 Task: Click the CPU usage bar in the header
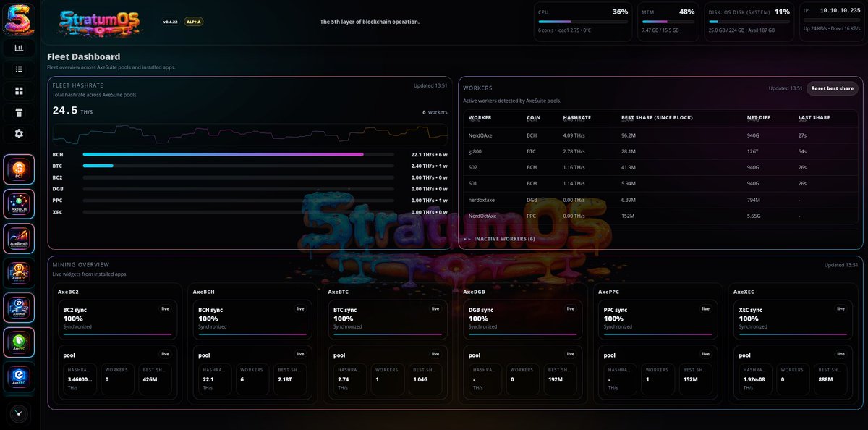coord(582,22)
